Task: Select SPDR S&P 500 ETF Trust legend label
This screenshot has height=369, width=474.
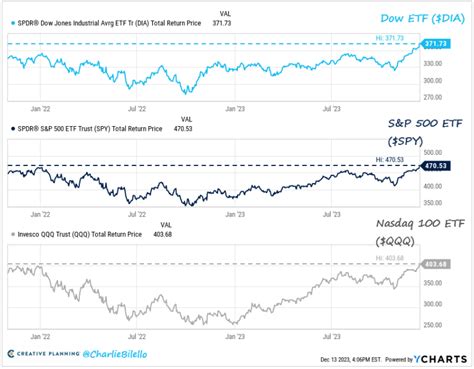Action: coord(90,129)
